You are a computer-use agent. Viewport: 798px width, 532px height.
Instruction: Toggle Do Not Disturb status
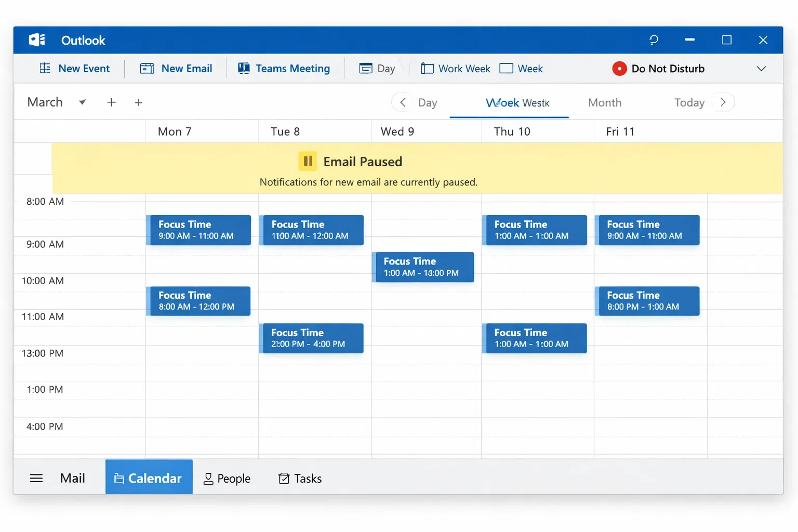[658, 69]
